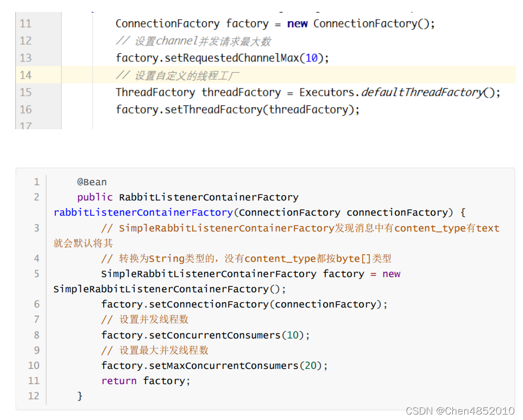The height and width of the screenshot is (420, 523).
Task: Click line number 8 in lower code block
Action: [x=37, y=335]
